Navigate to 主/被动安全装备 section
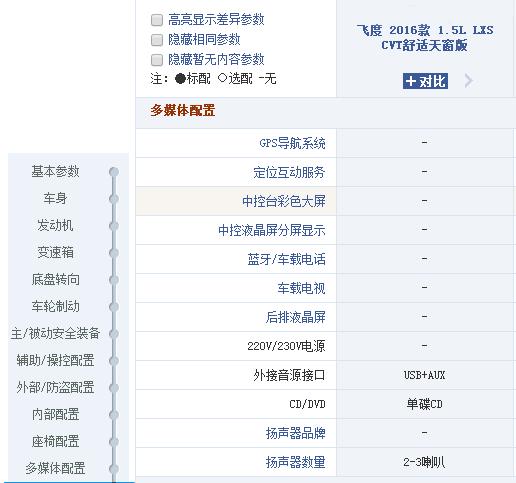The height and width of the screenshot is (483, 516). pos(55,333)
